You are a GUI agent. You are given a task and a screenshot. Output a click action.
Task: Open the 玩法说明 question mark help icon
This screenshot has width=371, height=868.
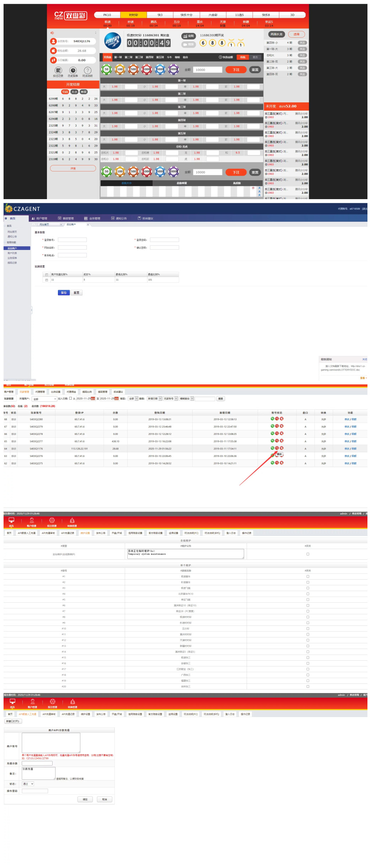click(87, 70)
